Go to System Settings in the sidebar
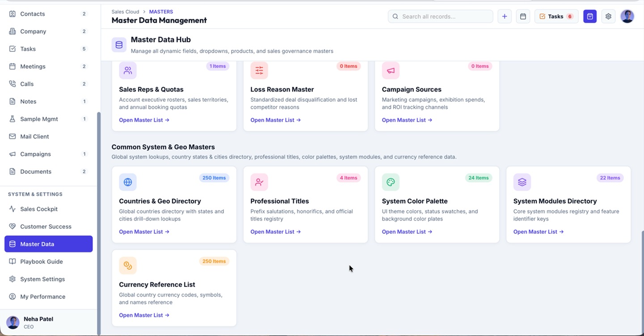Screen dimensions: 644x336 pos(48,279)
